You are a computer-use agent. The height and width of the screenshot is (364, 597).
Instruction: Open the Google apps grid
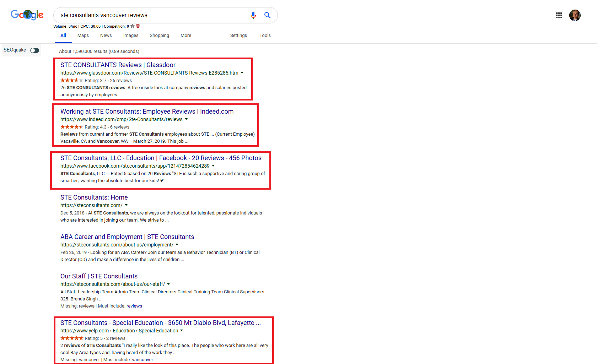[559, 15]
